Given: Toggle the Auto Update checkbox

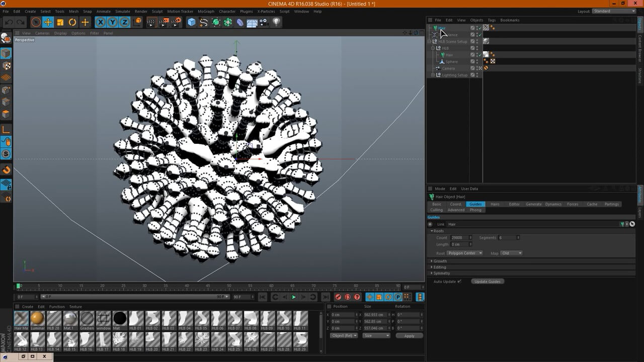Looking at the screenshot, I should coord(459,282).
